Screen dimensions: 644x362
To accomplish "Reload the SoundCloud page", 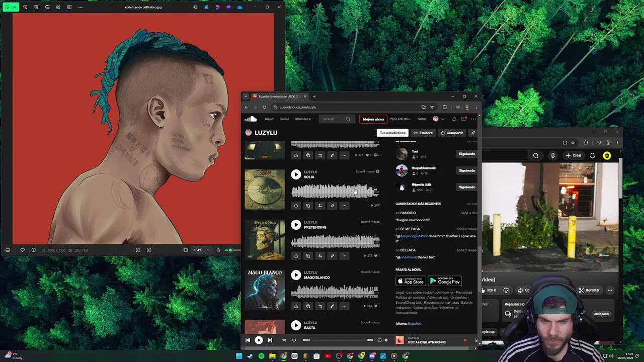I will click(x=264, y=107).
